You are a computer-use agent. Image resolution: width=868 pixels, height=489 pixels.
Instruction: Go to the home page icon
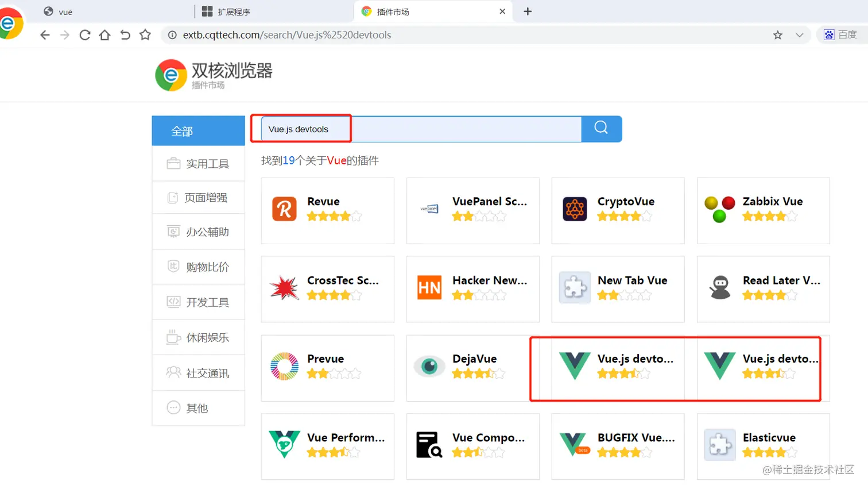[104, 35]
